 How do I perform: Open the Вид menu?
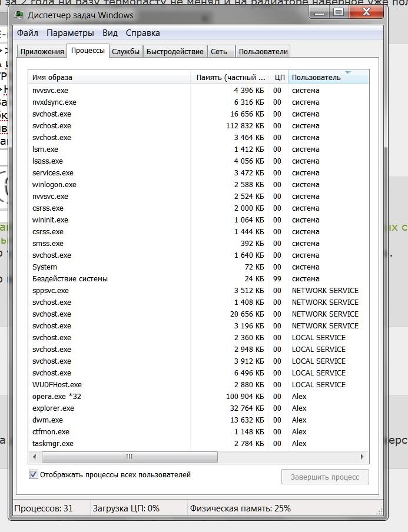[110, 33]
